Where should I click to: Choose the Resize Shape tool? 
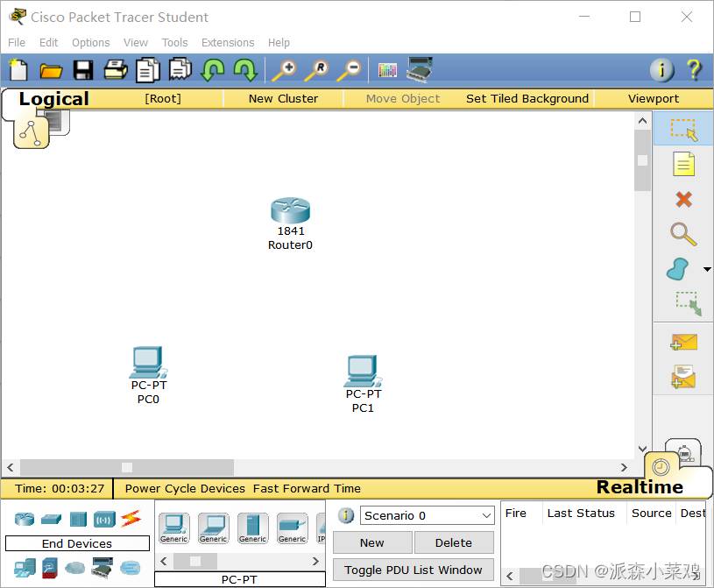[x=688, y=303]
